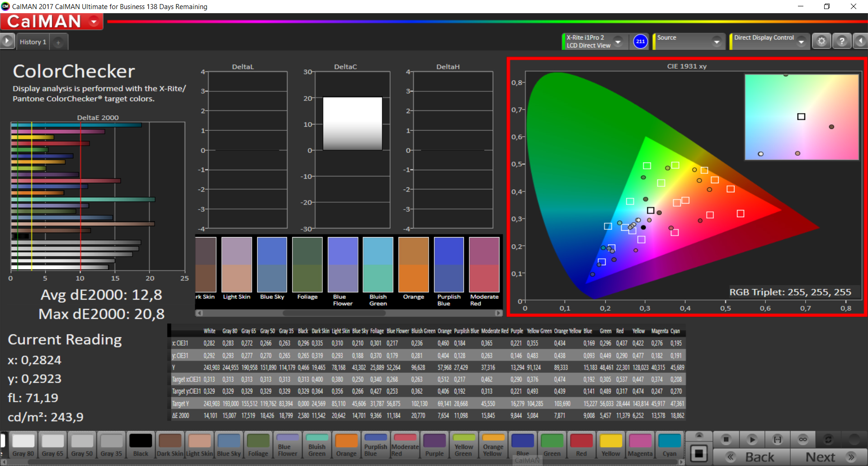
Task: Select the Green patch button
Action: (x=552, y=445)
